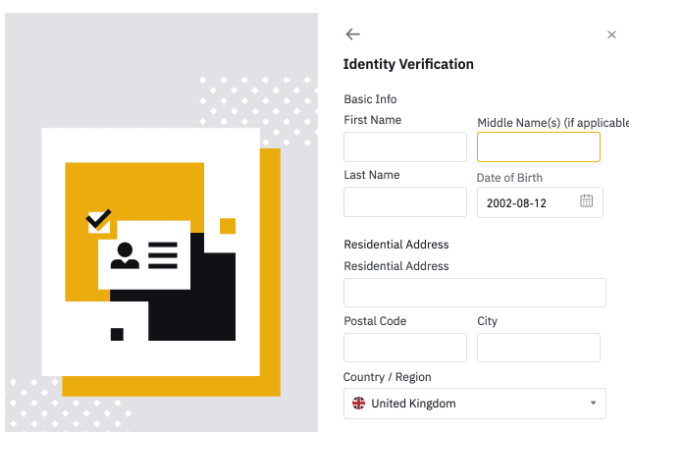Focus the First Name input field
Screen dimensions: 694x451
pyautogui.click(x=405, y=147)
